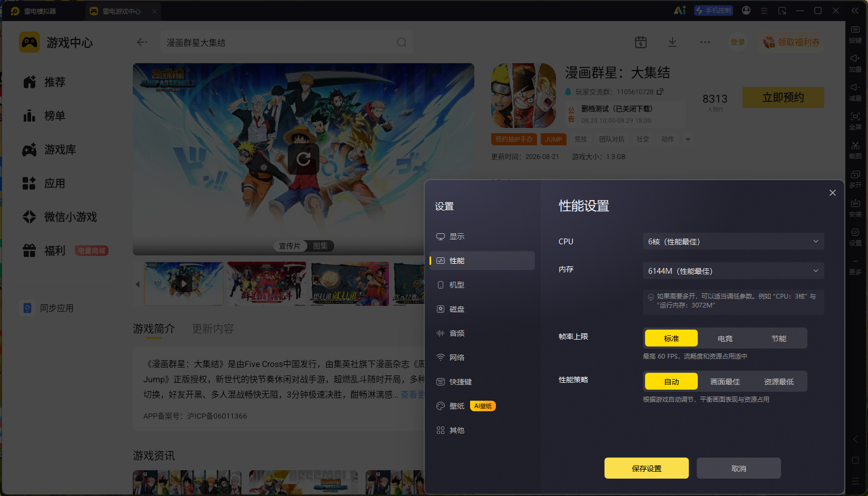Open the 福利 benefits section
This screenshot has height=496, width=868.
[x=44, y=251]
